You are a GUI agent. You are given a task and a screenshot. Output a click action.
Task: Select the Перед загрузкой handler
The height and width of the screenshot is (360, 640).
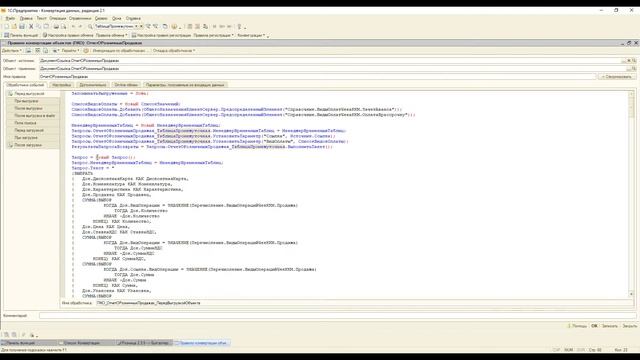33,131
